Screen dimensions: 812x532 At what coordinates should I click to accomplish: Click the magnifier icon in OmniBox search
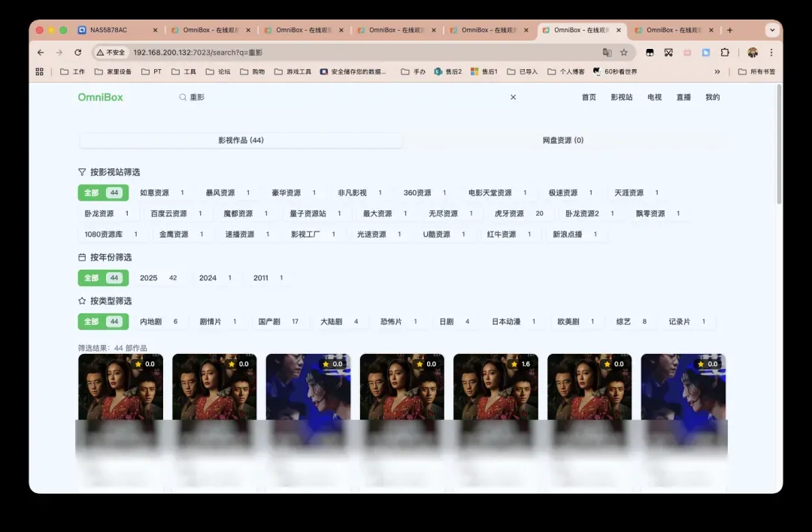click(182, 97)
